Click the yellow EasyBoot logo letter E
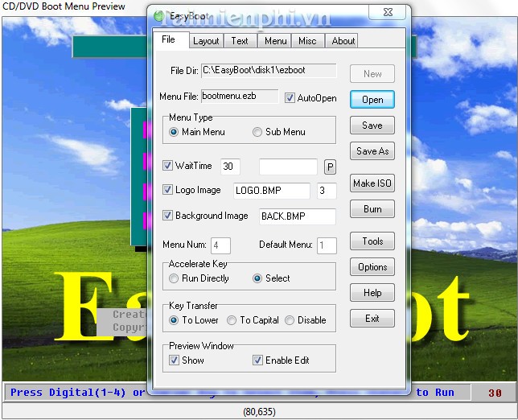Screen dimensions: 518x420 (x=85, y=306)
